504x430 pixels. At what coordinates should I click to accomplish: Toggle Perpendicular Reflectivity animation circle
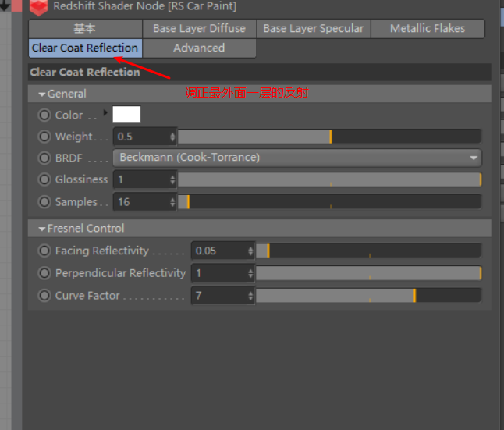pos(44,273)
